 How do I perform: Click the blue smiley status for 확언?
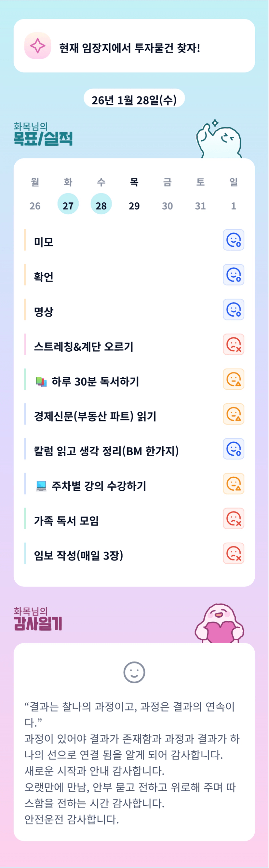(233, 275)
